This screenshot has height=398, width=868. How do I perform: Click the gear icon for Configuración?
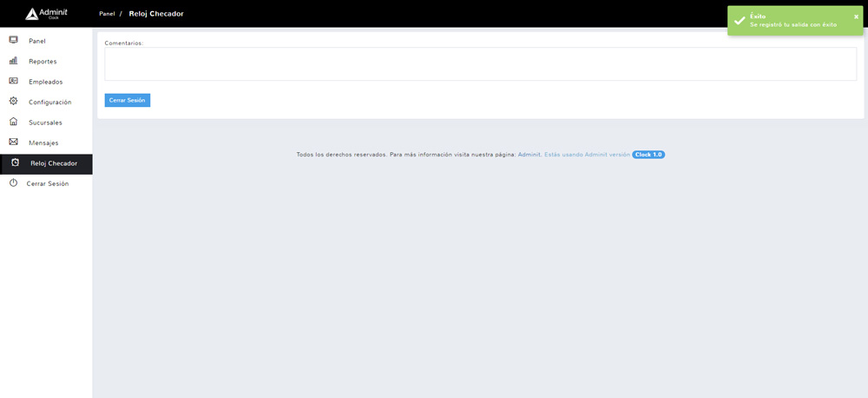click(x=13, y=102)
